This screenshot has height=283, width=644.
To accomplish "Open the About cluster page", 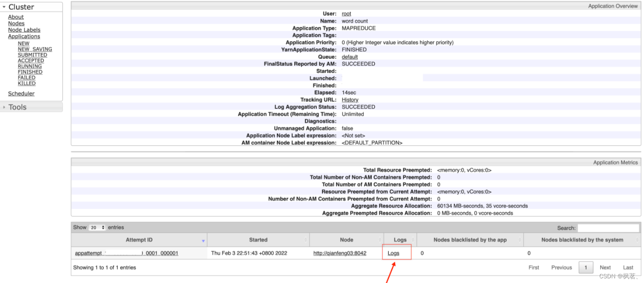I will (16, 17).
